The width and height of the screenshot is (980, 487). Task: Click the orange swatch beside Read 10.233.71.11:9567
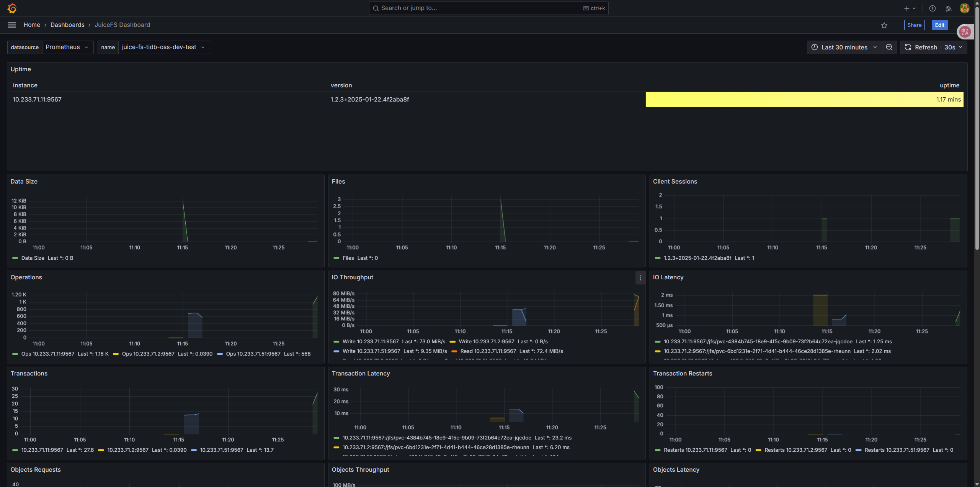coord(454,351)
